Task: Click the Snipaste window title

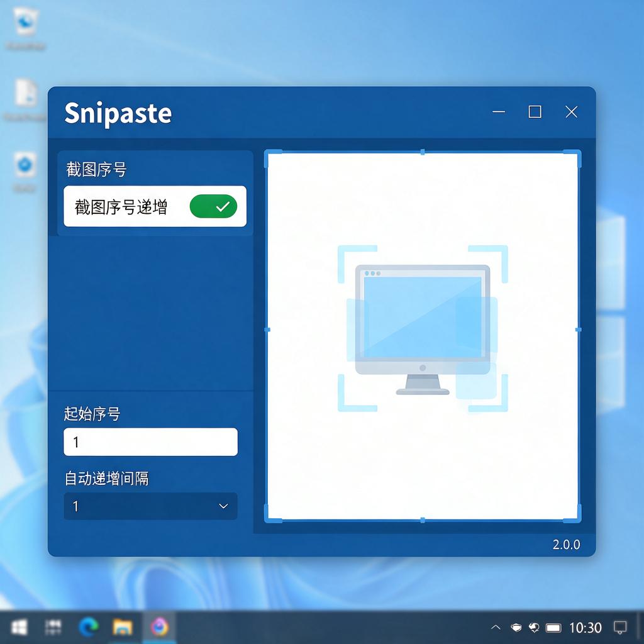Action: coord(118,113)
